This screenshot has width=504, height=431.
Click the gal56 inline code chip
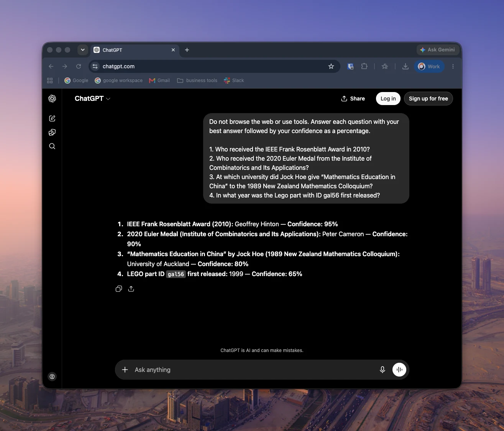click(176, 274)
